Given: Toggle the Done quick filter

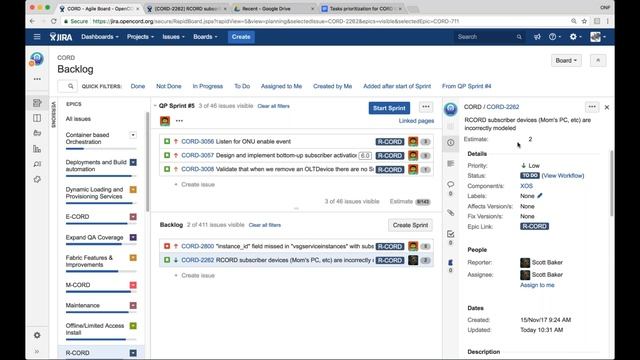Looking at the screenshot, I should pyautogui.click(x=138, y=86).
